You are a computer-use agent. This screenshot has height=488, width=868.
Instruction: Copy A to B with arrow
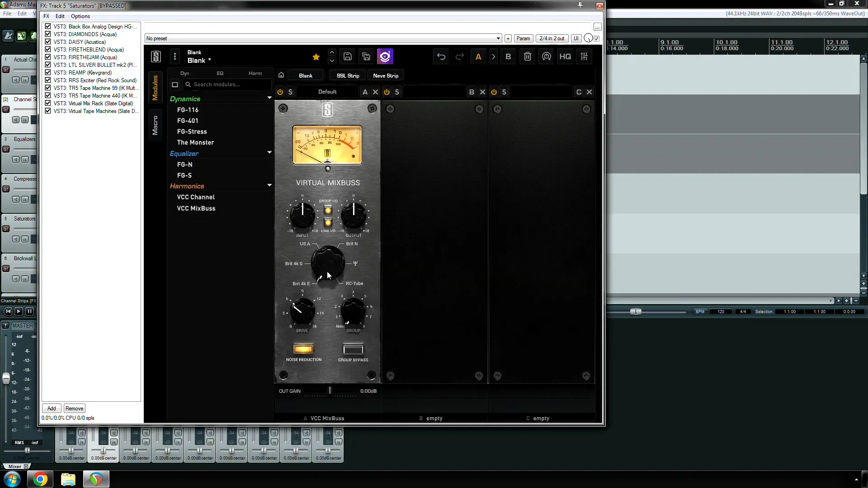click(x=493, y=57)
